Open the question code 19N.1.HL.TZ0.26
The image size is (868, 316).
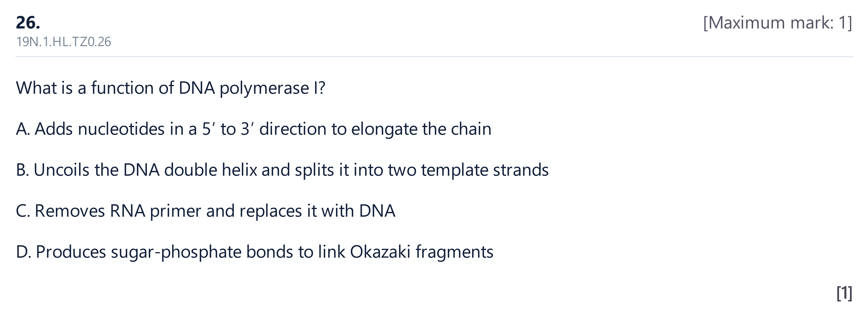[63, 42]
